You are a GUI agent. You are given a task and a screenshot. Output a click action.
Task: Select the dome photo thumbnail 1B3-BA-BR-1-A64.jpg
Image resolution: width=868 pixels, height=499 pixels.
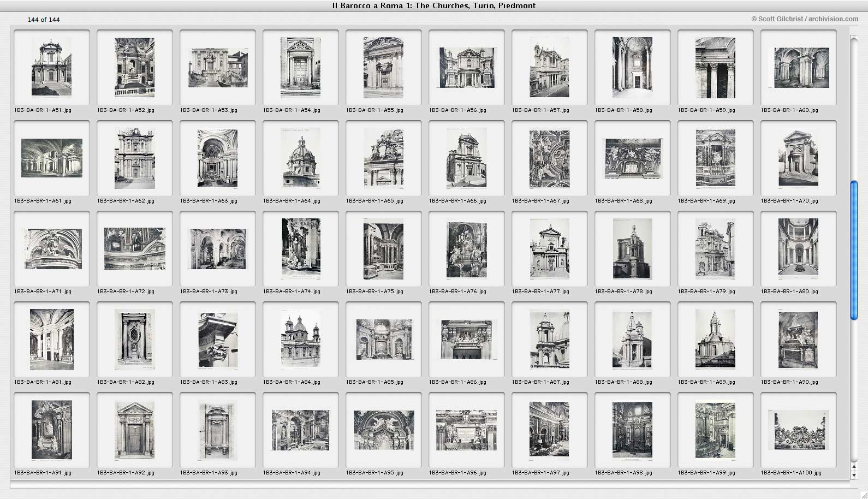[x=301, y=158]
